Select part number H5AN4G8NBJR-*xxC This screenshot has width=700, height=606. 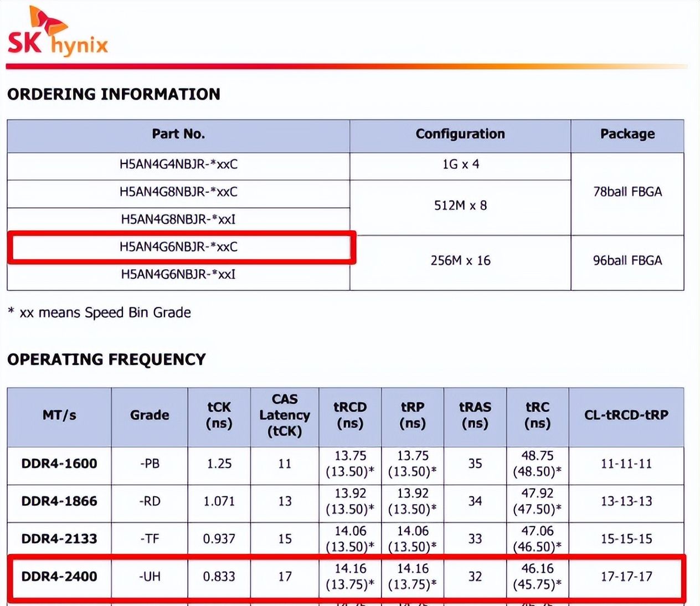click(x=178, y=192)
